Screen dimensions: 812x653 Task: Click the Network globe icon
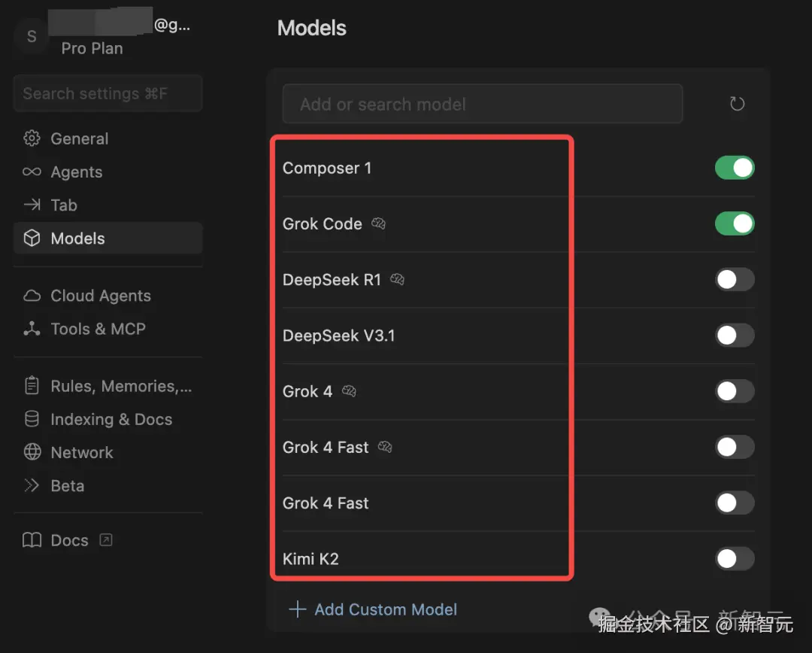pyautogui.click(x=32, y=452)
